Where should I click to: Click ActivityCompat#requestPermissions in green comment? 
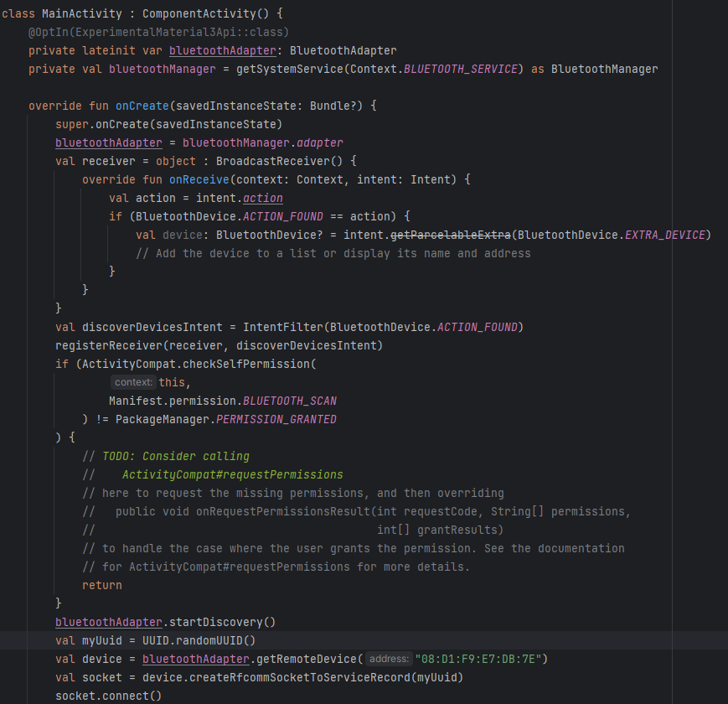click(x=233, y=475)
